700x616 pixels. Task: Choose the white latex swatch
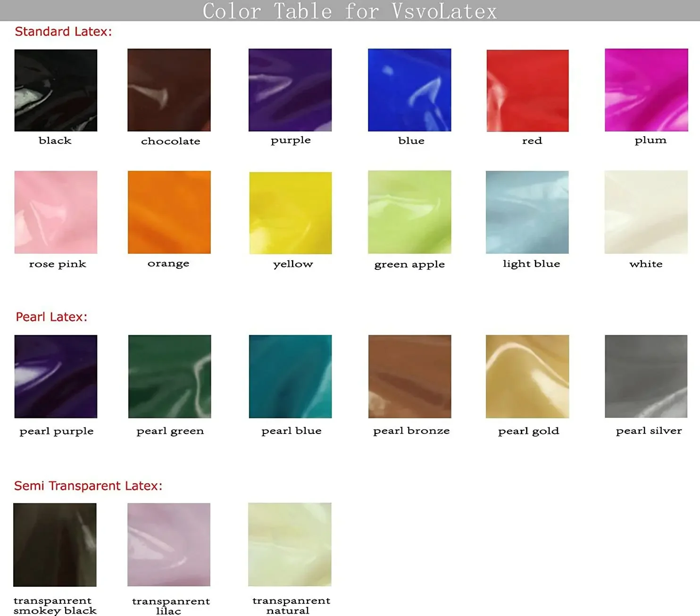click(x=646, y=212)
